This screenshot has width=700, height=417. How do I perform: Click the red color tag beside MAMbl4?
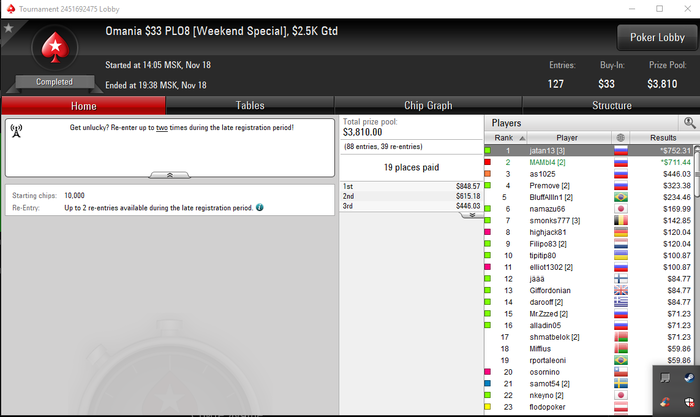point(488,162)
